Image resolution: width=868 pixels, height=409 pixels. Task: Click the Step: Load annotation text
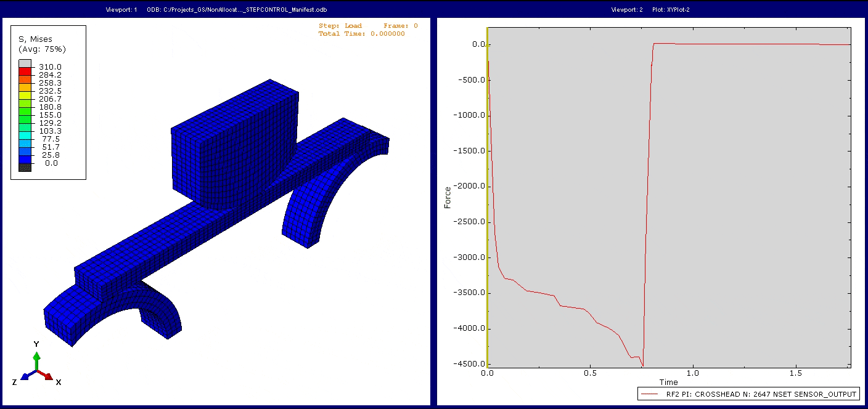click(341, 26)
